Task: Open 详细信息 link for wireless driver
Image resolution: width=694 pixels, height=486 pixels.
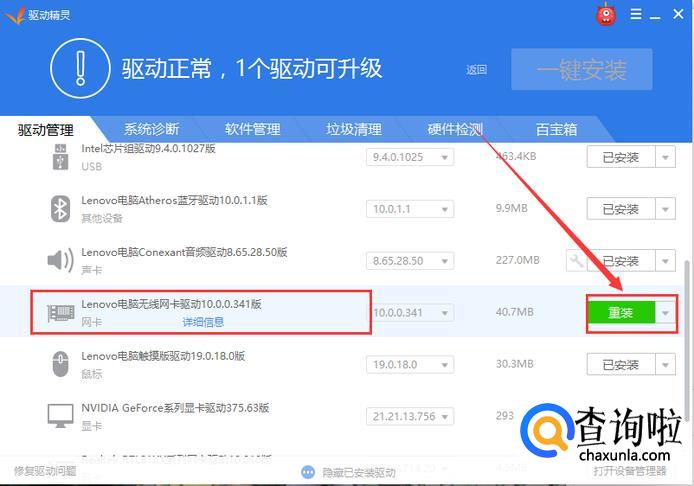Action: pyautogui.click(x=203, y=322)
